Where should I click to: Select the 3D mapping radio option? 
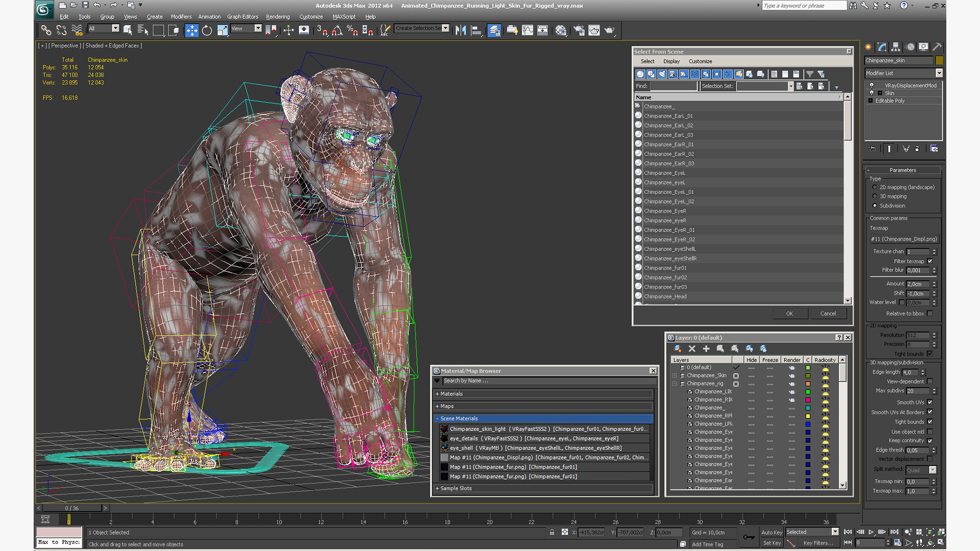[874, 196]
